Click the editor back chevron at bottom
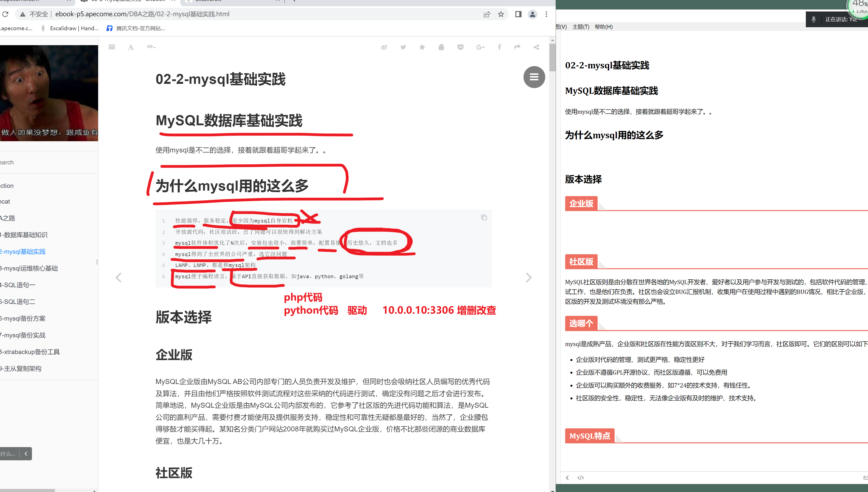Screen dimensions: 868x492 tap(567, 478)
